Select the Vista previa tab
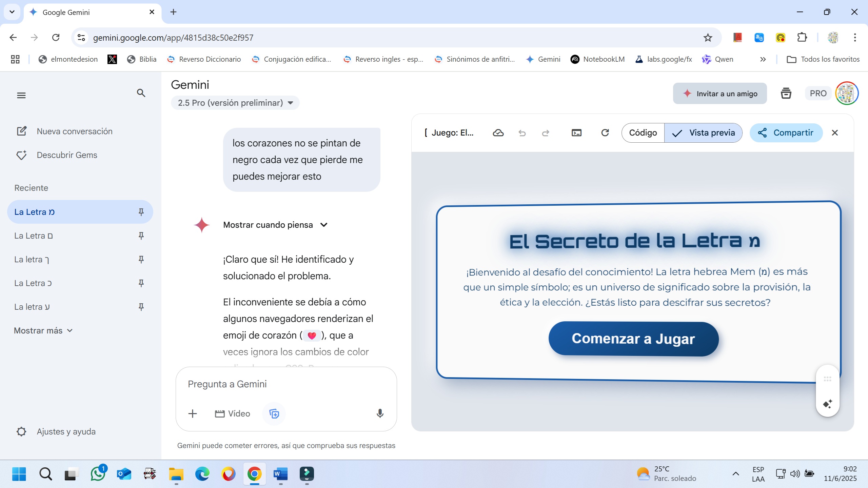868x488 pixels. pos(704,133)
